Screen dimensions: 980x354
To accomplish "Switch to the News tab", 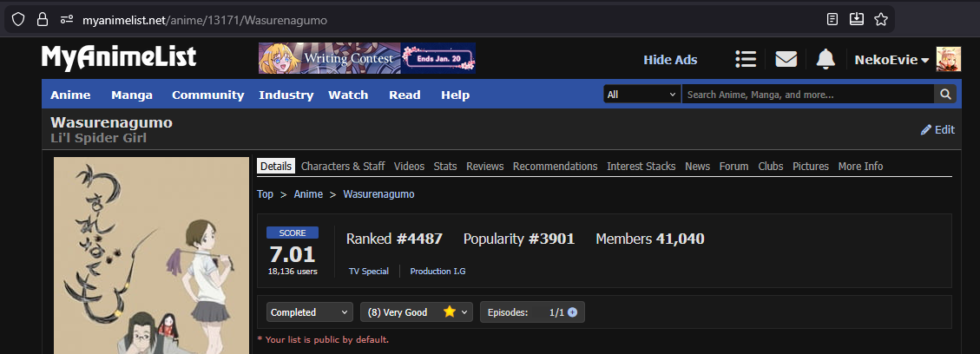I will coord(698,166).
